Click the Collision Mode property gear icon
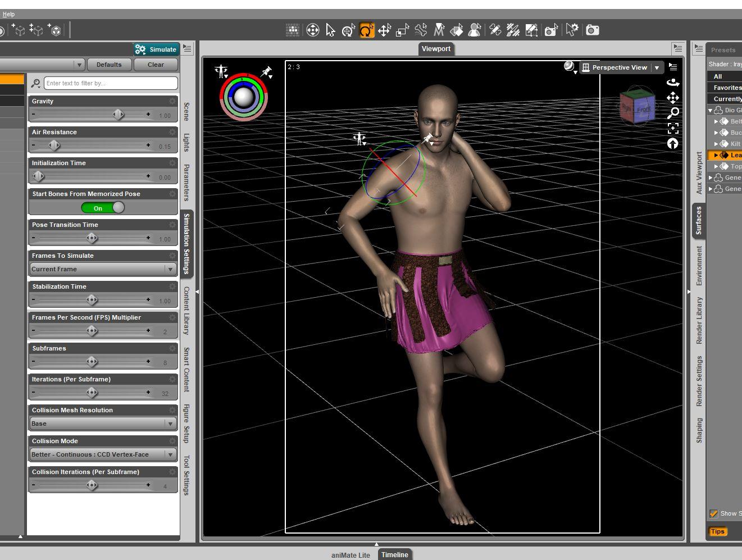 click(172, 441)
